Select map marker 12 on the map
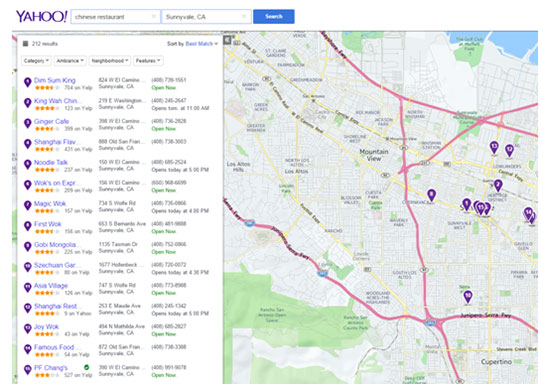The width and height of the screenshot is (540, 384). [x=509, y=151]
